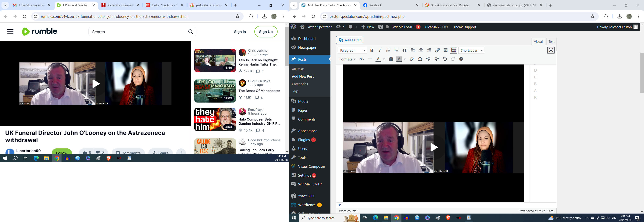The image size is (644, 222).
Task: Click the paste as text clipboard icon
Action: point(391,59)
